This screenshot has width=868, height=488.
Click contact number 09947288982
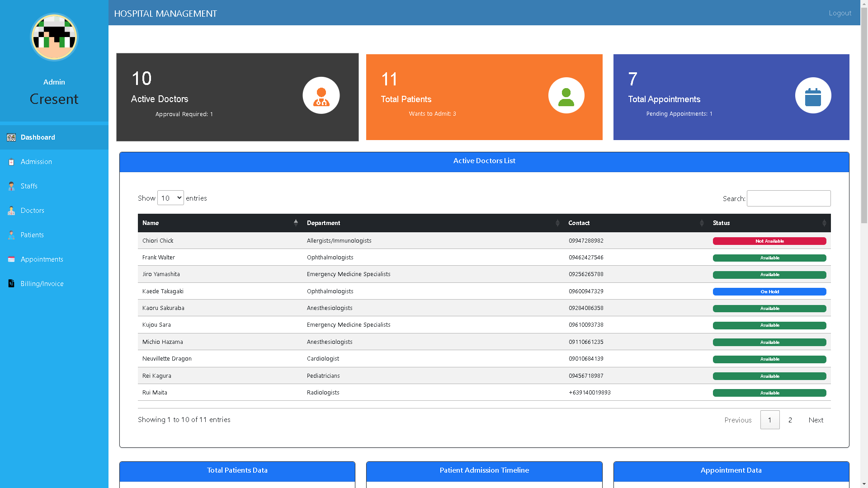(586, 240)
